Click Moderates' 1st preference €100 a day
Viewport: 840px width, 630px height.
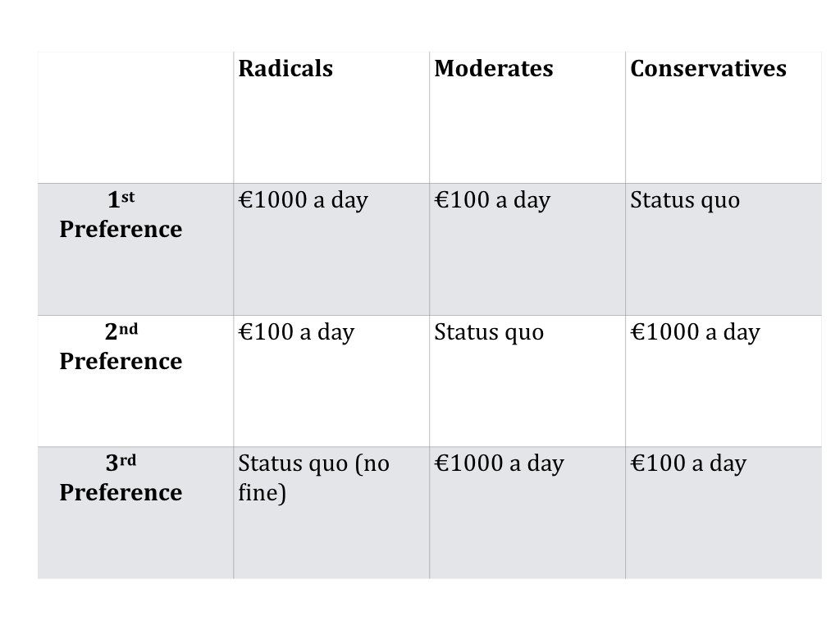[x=492, y=200]
